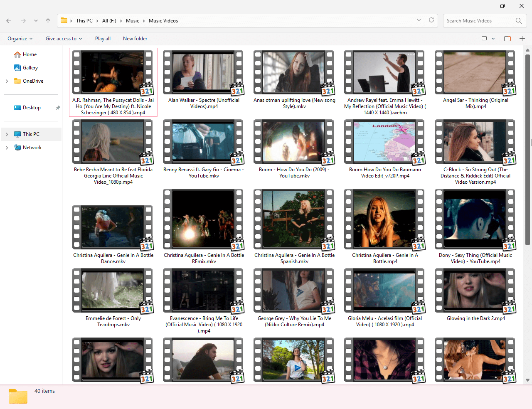The image size is (532, 409).
Task: Focus the Search Music Videos field
Action: click(x=485, y=21)
